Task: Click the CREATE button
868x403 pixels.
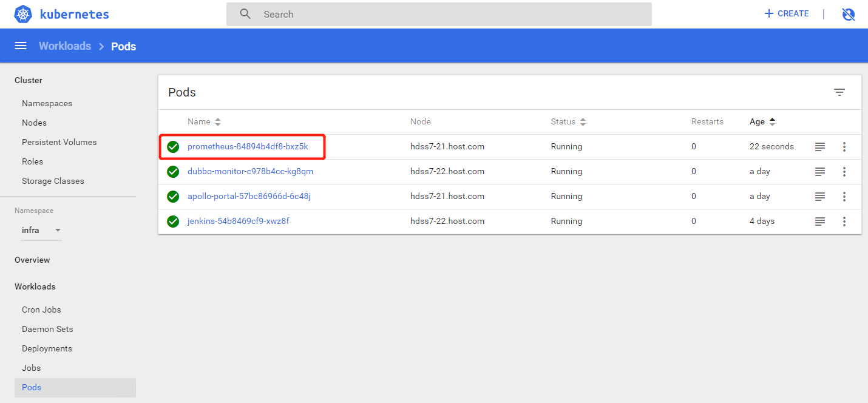Action: click(787, 14)
